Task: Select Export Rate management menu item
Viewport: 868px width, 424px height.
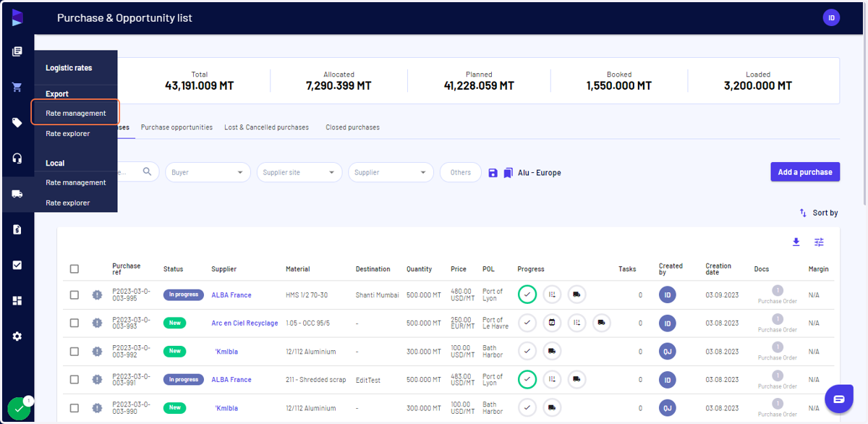Action: coord(76,113)
